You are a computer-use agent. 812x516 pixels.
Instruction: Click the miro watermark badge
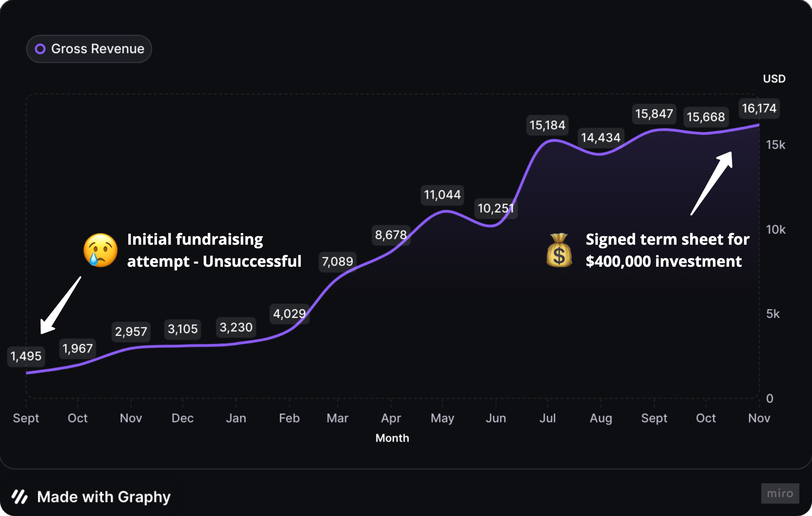[780, 493]
